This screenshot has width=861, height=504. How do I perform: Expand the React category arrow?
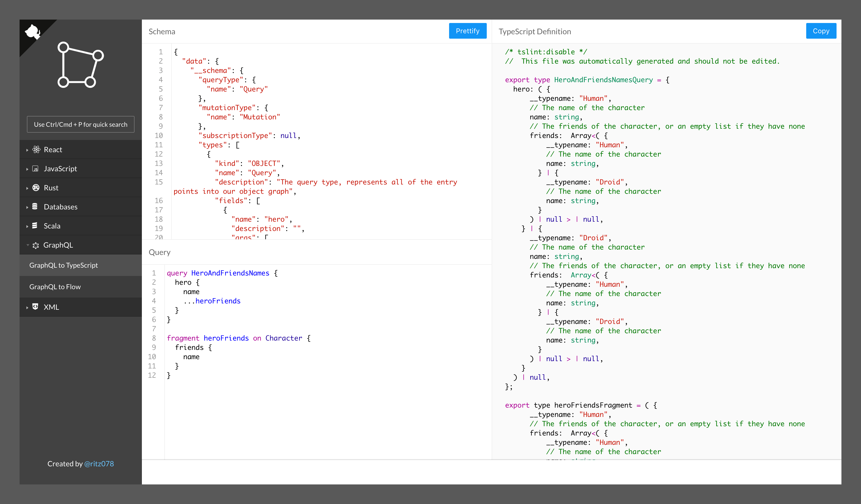click(27, 150)
